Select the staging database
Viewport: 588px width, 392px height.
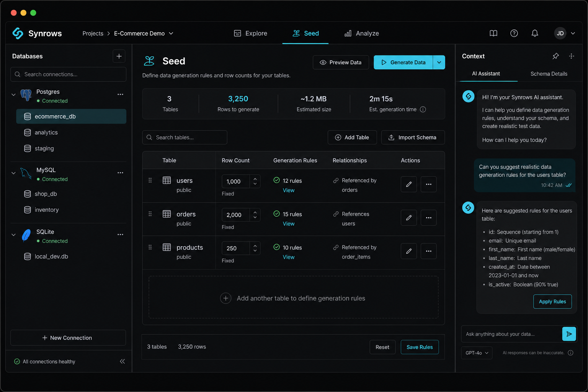(71, 149)
